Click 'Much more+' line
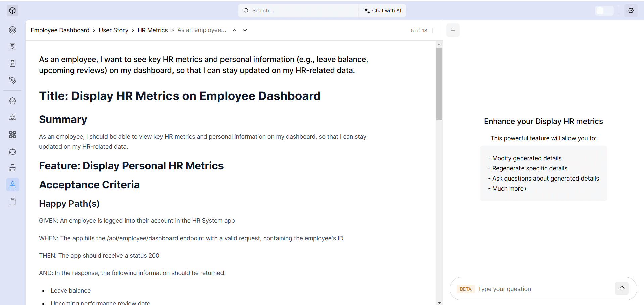The image size is (644, 305). [x=508, y=189]
